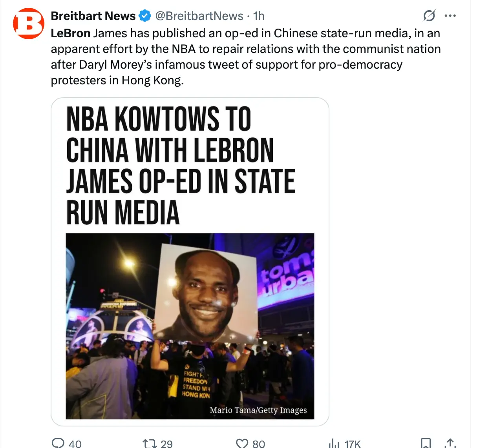
Task: Bookmark this post
Action: [x=426, y=443]
